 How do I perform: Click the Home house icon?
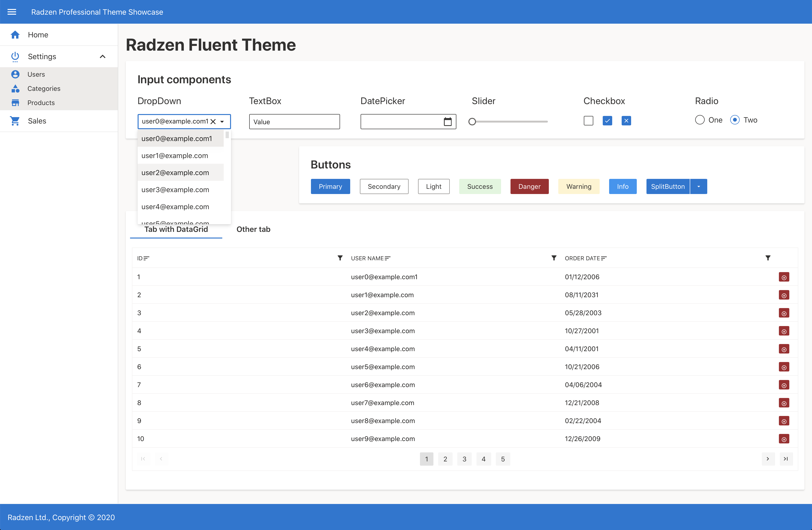pos(15,35)
